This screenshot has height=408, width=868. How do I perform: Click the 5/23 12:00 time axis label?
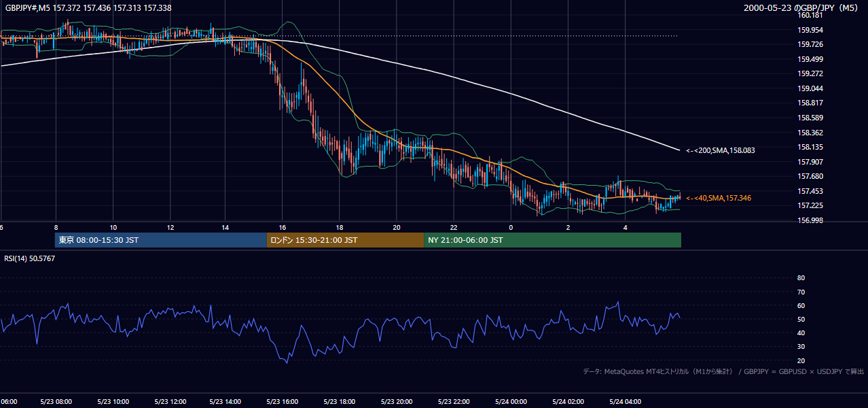(170, 402)
